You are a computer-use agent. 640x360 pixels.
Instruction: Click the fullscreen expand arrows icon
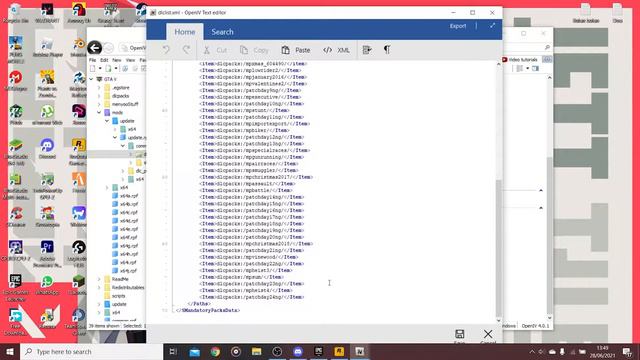(x=492, y=26)
